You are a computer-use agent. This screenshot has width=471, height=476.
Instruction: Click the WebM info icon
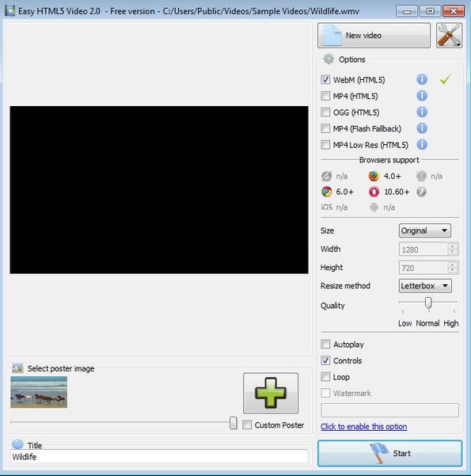pos(422,79)
